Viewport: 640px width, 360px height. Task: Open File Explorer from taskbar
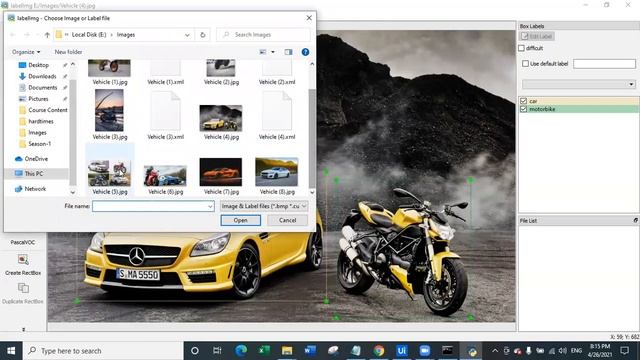coord(287,351)
